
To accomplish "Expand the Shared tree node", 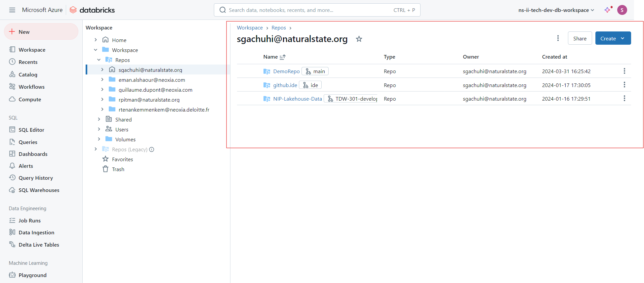I will 99,119.
